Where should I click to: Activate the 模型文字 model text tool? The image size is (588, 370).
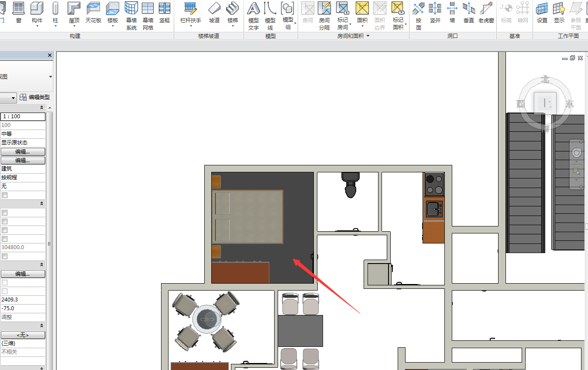click(x=254, y=16)
